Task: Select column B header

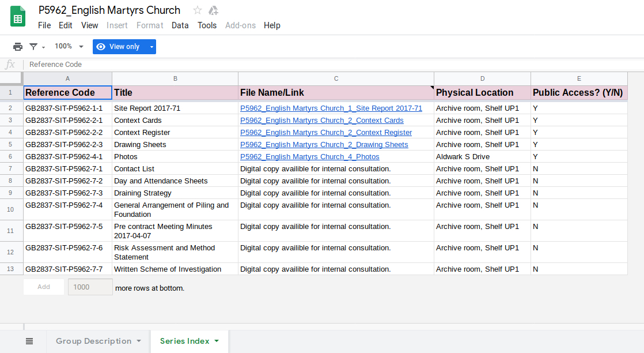Action: pyautogui.click(x=175, y=78)
